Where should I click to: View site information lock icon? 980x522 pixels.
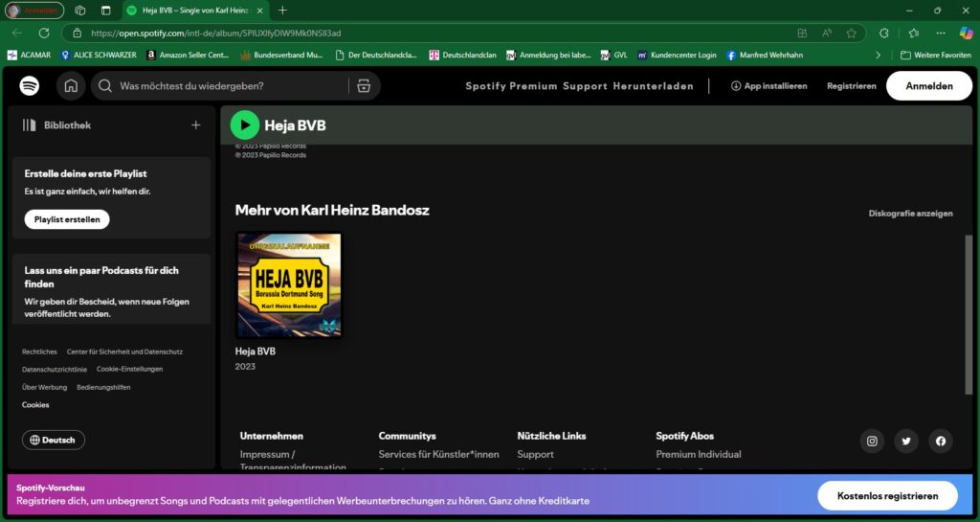click(x=77, y=34)
